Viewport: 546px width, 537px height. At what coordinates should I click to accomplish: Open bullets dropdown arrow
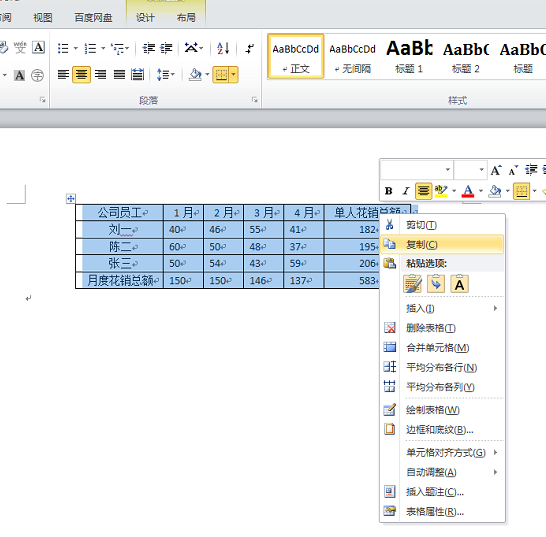coord(76,48)
